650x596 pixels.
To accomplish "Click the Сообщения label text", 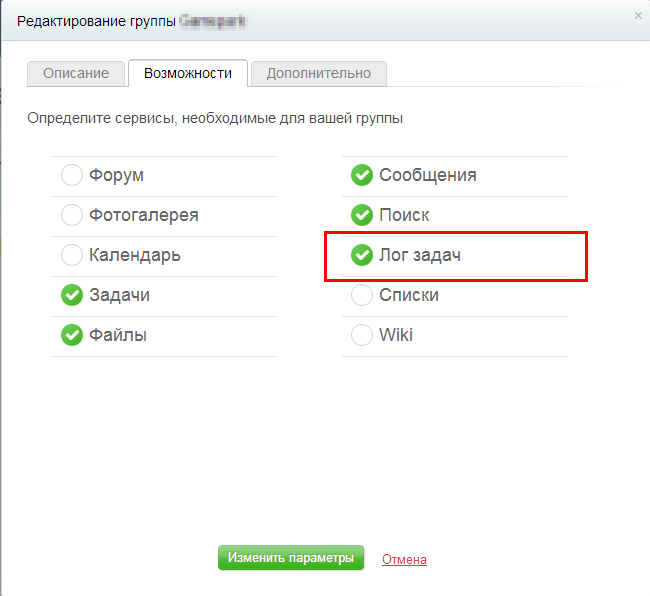I will click(427, 175).
